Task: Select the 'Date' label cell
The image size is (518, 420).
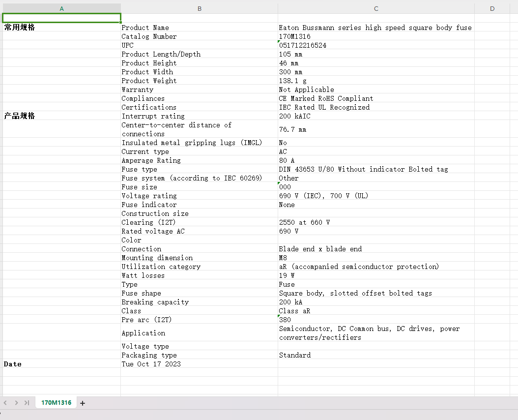Action: click(62, 364)
